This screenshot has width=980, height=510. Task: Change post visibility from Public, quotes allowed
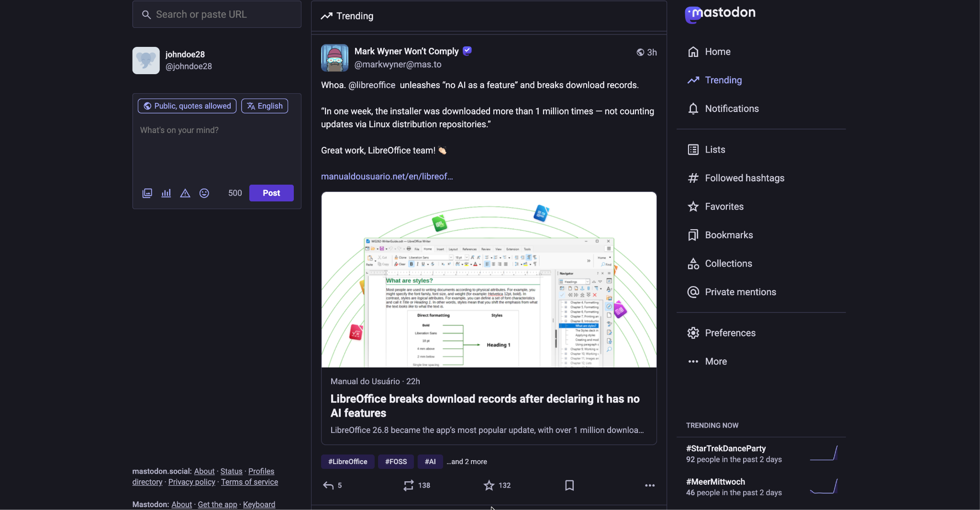point(187,106)
